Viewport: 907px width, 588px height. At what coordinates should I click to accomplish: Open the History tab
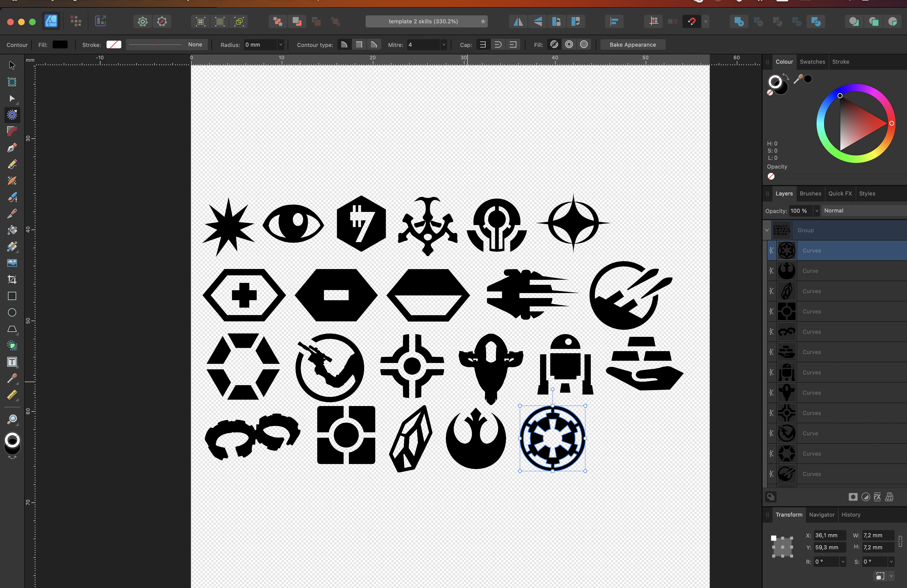point(851,515)
